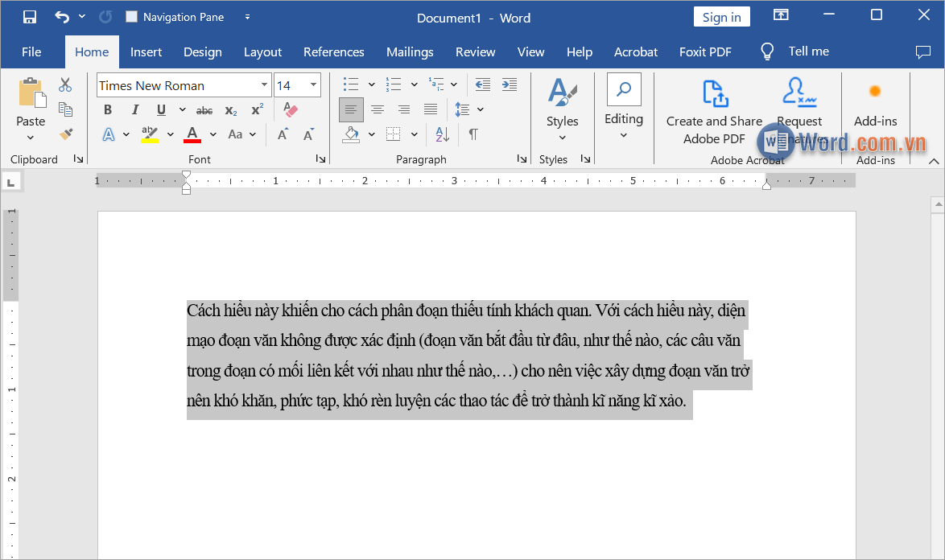The width and height of the screenshot is (945, 560).
Task: Show paragraph marks pilcrow
Action: pos(473,134)
